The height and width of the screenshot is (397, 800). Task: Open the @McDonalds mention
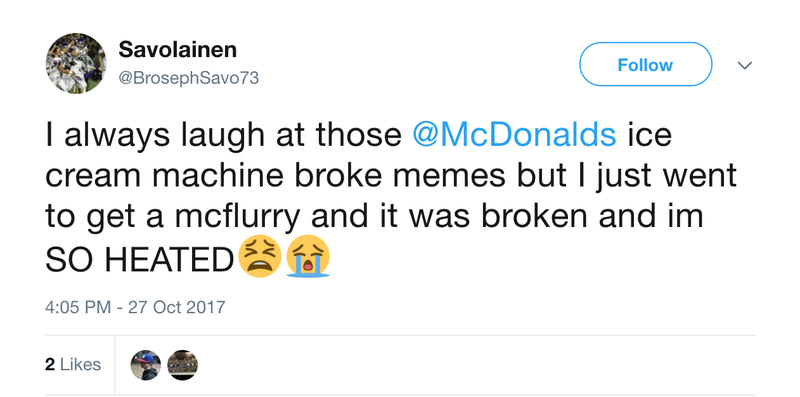(x=514, y=135)
